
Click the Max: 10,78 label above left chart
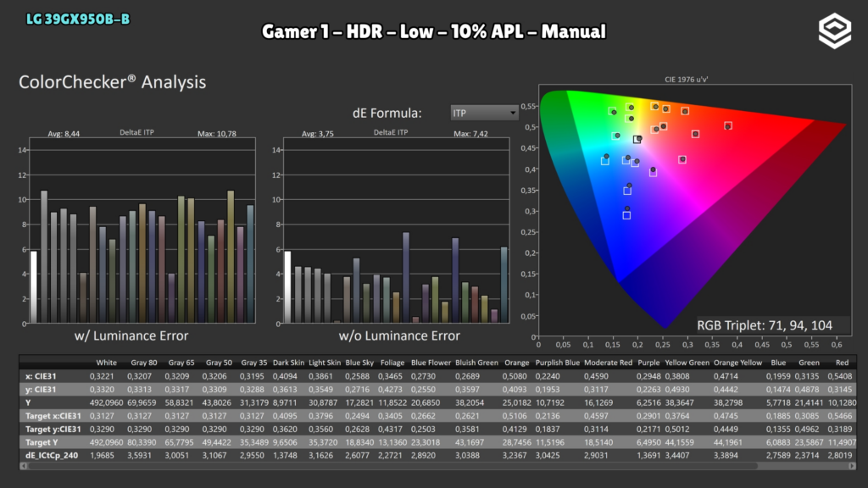217,133
